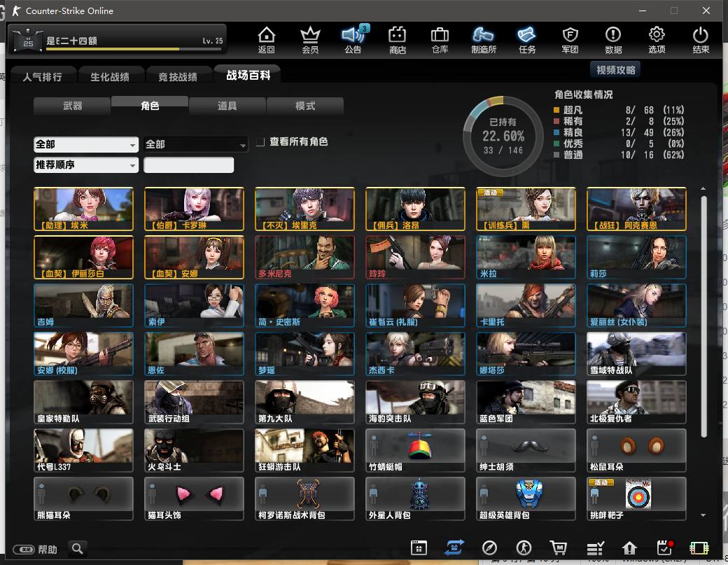Click the house exclamation icon

629,548
